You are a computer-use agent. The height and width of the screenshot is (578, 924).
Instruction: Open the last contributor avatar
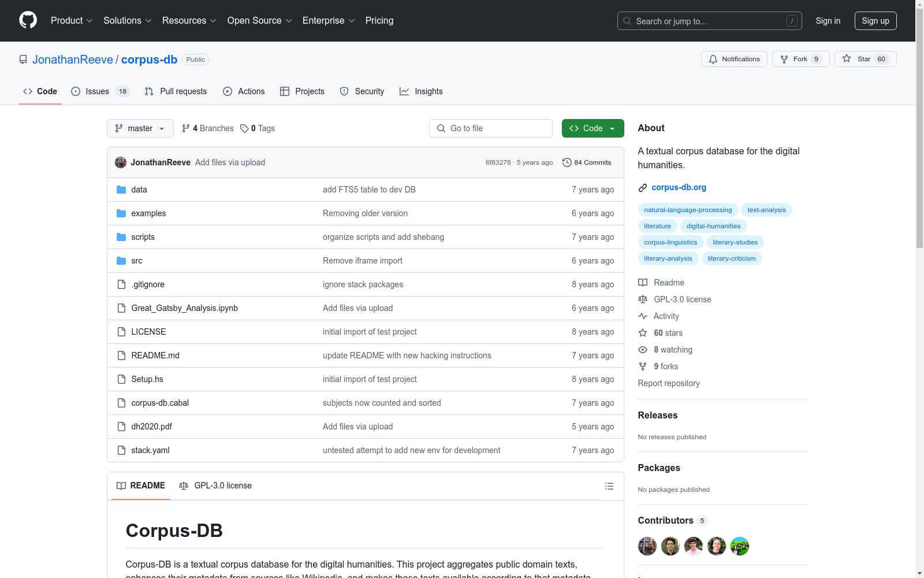pyautogui.click(x=740, y=546)
